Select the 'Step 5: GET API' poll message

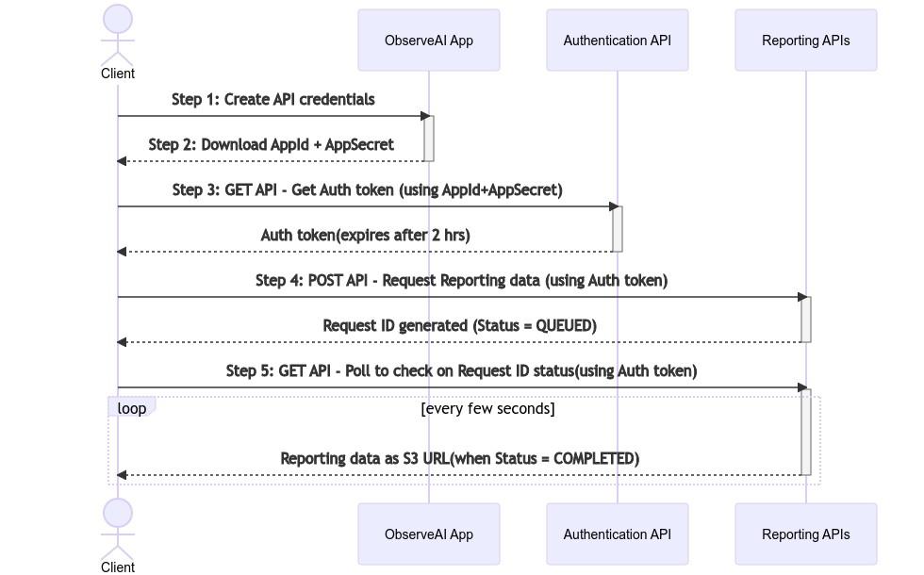click(461, 370)
